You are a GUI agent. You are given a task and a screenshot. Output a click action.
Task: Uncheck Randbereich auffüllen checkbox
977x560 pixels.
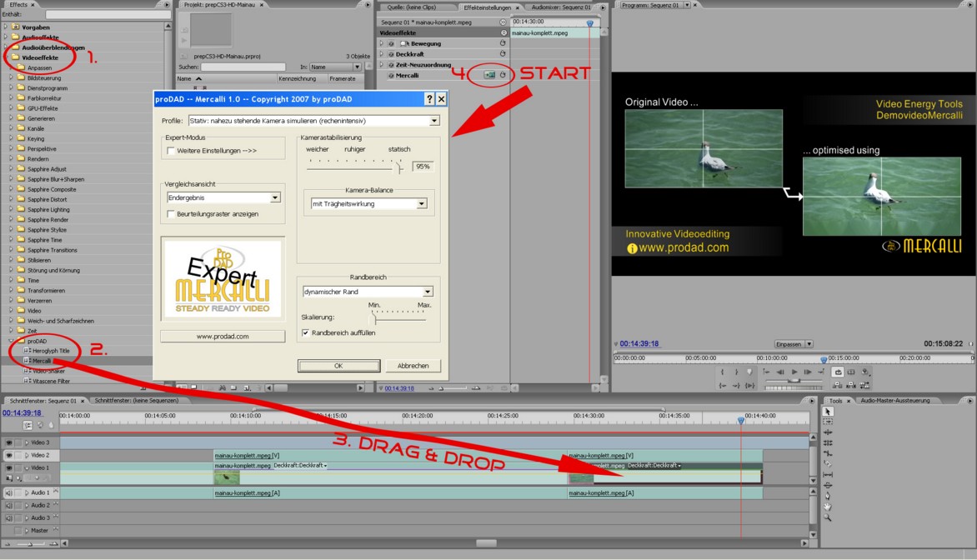305,332
